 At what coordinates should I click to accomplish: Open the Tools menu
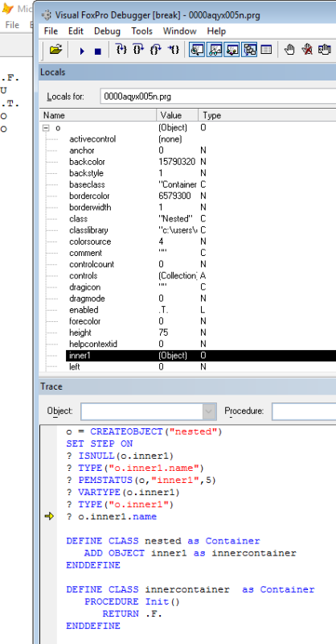point(142,31)
